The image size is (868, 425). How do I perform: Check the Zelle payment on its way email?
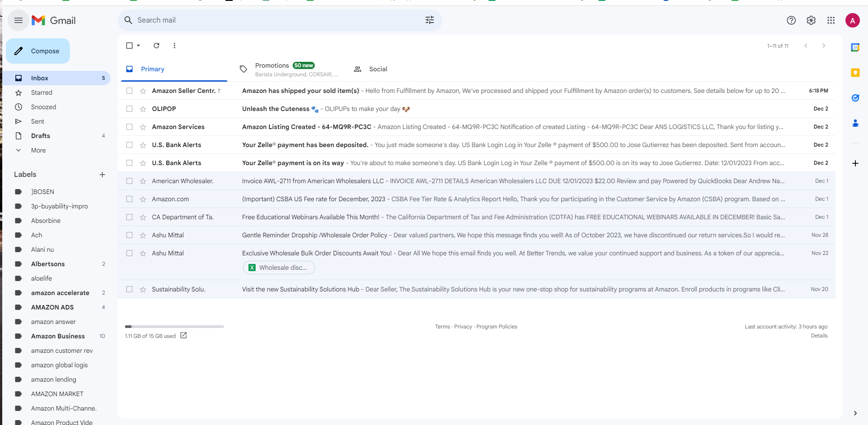[x=129, y=163]
